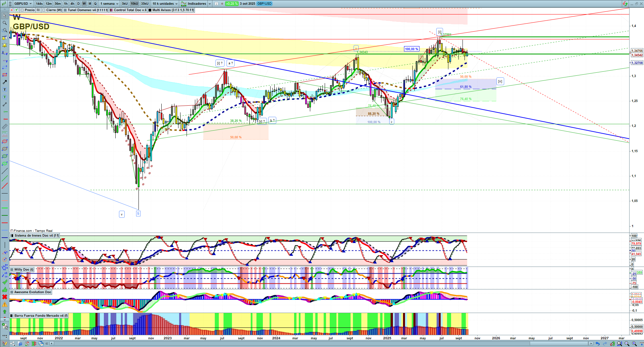Click the yellow alert bell icon
This screenshot has width=644, height=347.
(5, 45)
